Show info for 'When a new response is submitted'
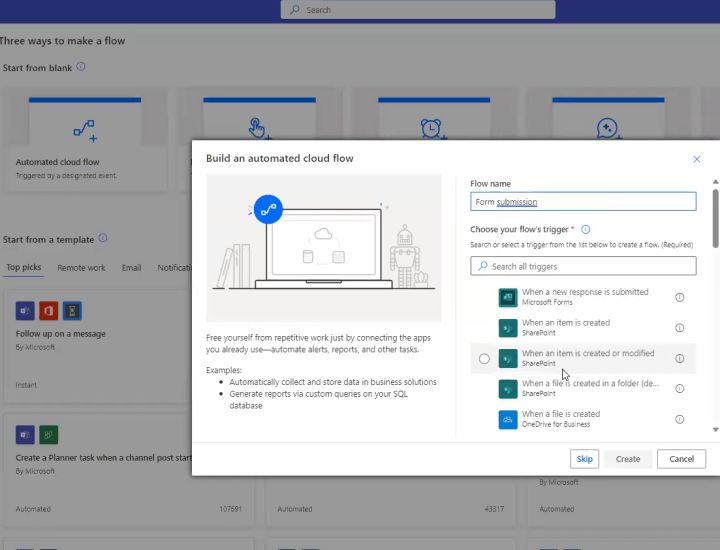The image size is (720, 550). point(680,297)
